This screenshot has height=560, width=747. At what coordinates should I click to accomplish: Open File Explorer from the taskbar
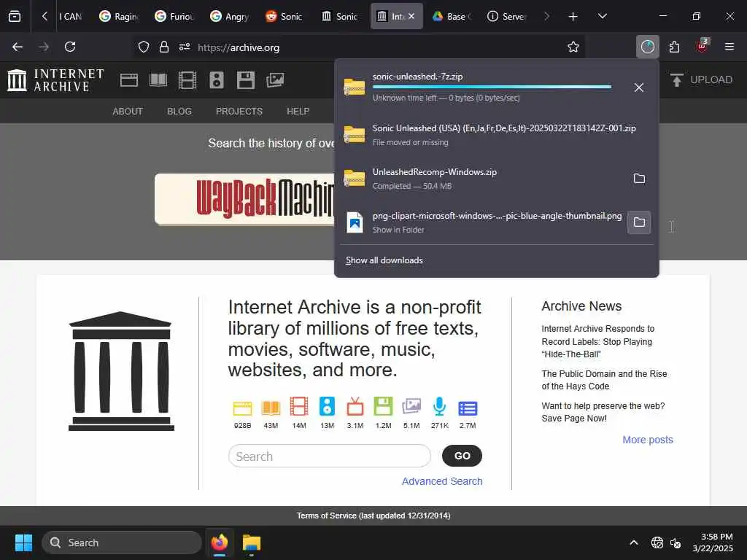[252, 542]
